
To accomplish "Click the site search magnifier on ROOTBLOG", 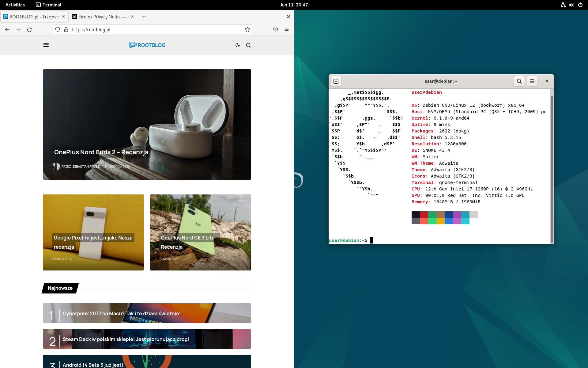I will tap(248, 45).
